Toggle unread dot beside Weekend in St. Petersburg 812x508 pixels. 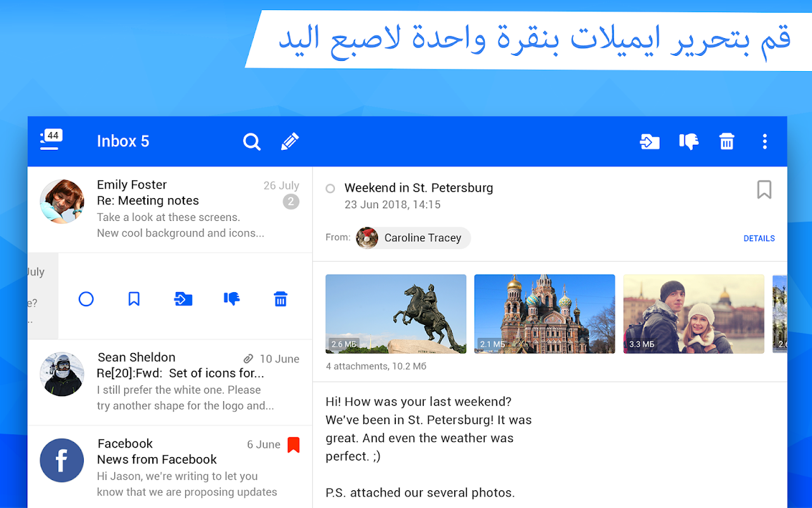[330, 189]
